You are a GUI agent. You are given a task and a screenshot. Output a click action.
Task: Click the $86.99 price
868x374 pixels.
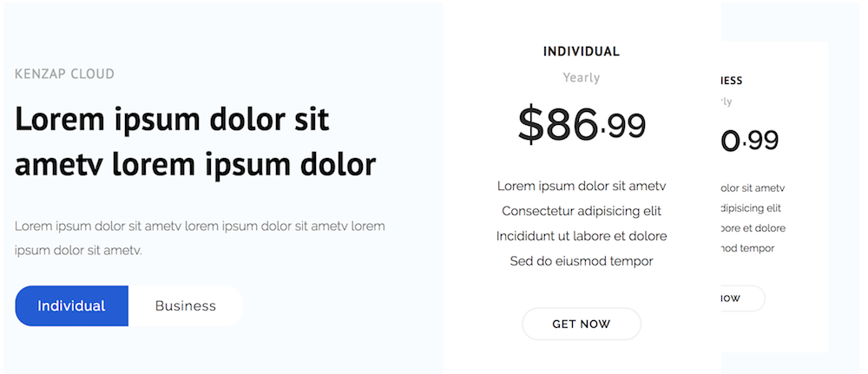tap(582, 124)
